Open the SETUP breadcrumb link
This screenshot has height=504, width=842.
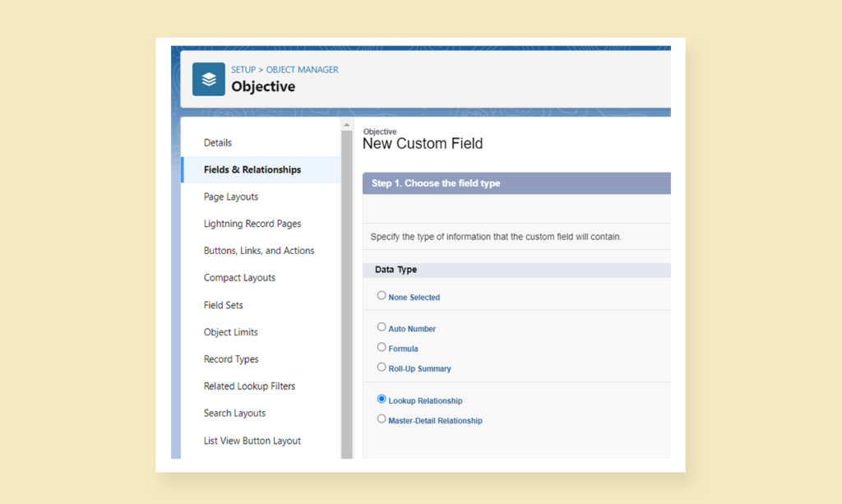243,69
